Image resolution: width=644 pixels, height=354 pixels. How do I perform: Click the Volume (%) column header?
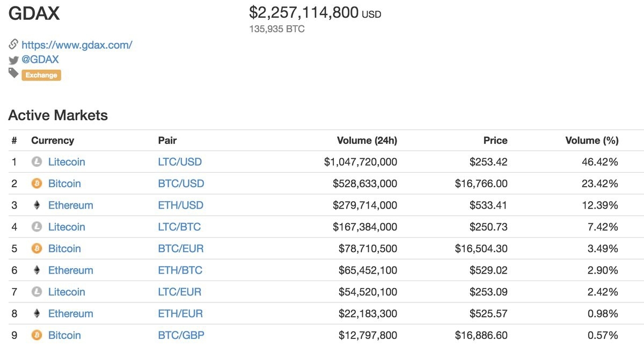click(x=591, y=141)
